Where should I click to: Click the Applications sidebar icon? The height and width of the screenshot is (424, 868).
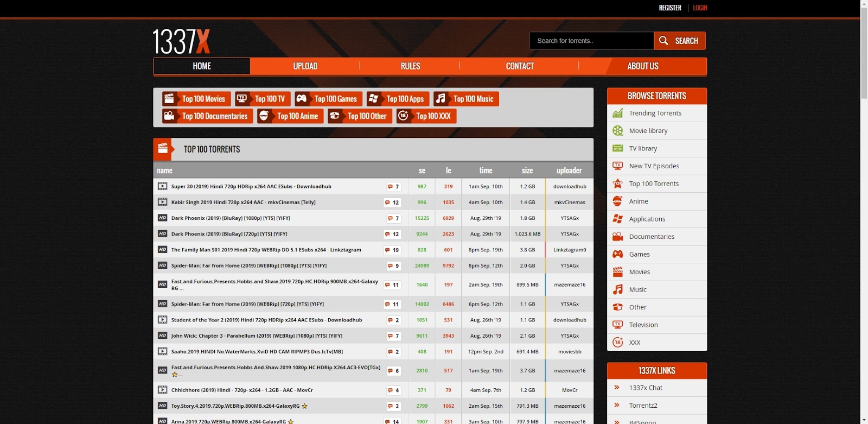pos(617,219)
